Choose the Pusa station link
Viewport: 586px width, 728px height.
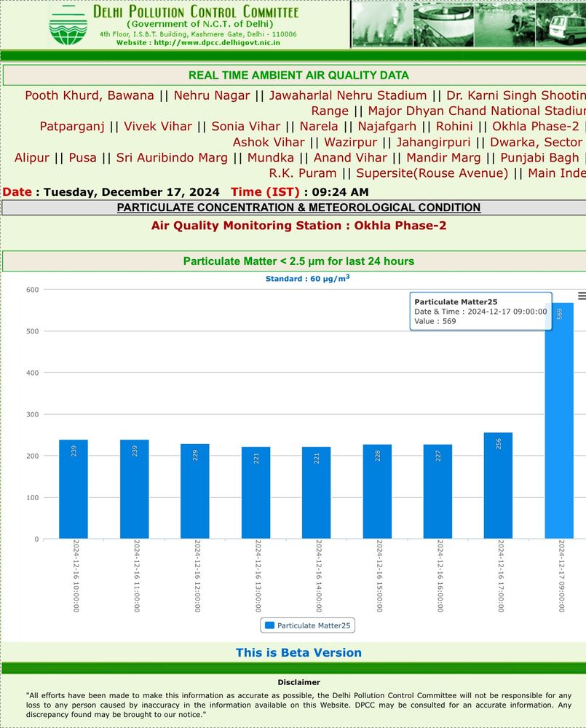(83, 158)
